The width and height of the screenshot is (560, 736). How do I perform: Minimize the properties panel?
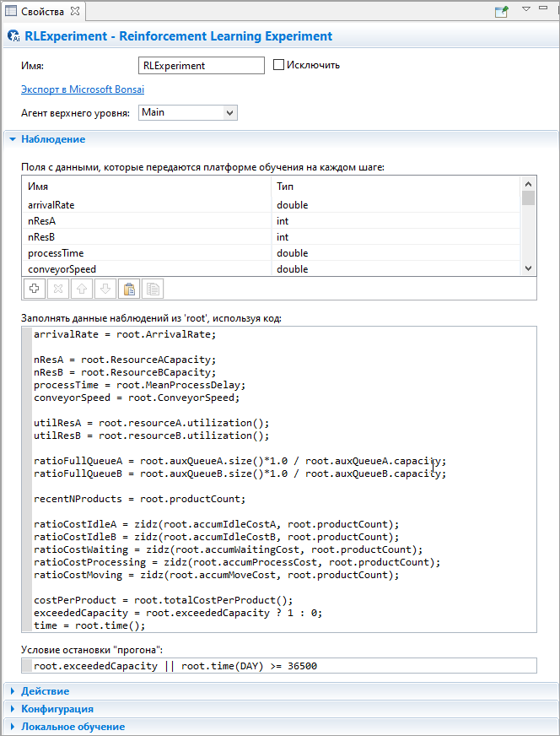543,8
